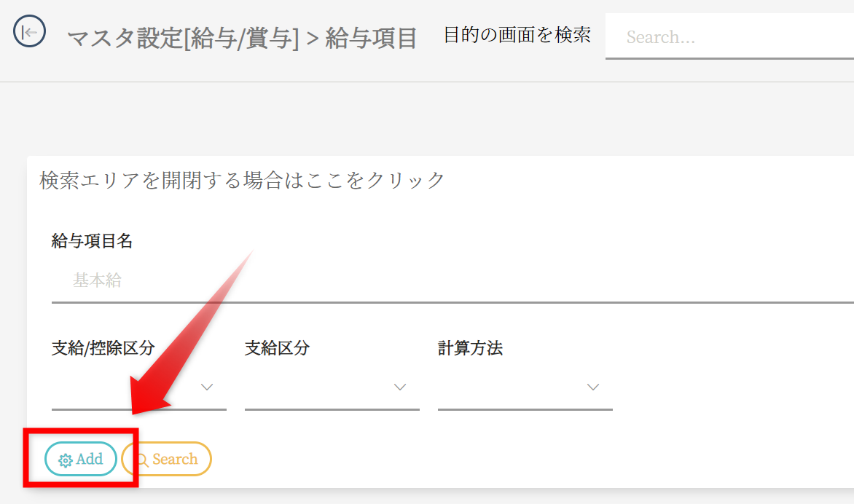Click the > separator in the breadcrumb
Viewport: 854px width, 504px height.
tap(313, 39)
